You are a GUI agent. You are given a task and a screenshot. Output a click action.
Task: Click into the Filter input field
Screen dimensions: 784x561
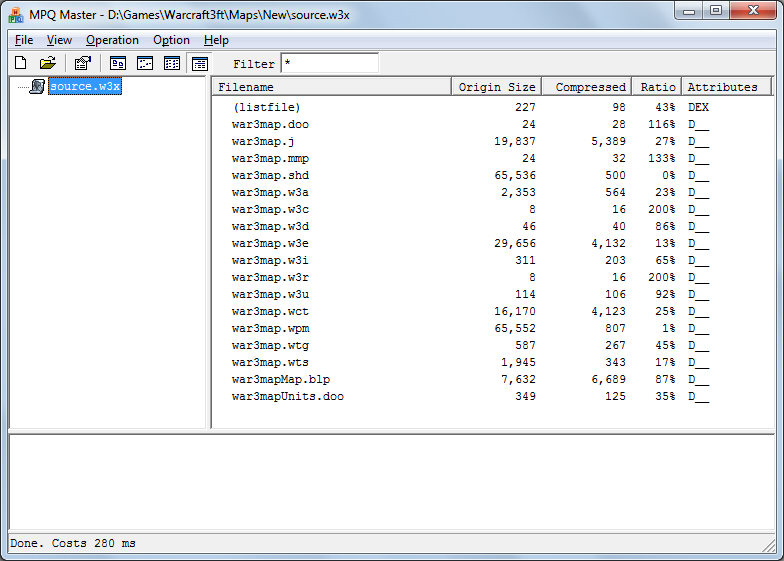330,64
